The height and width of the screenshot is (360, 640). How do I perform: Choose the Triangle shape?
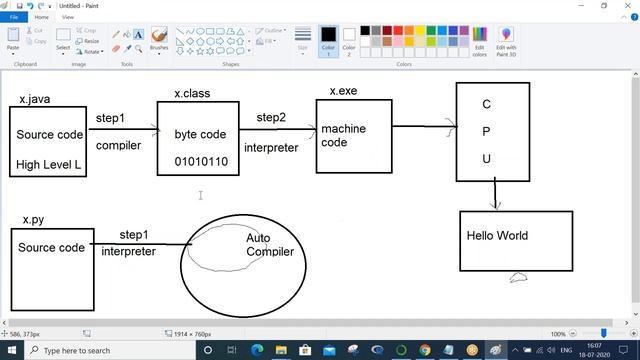point(240,31)
